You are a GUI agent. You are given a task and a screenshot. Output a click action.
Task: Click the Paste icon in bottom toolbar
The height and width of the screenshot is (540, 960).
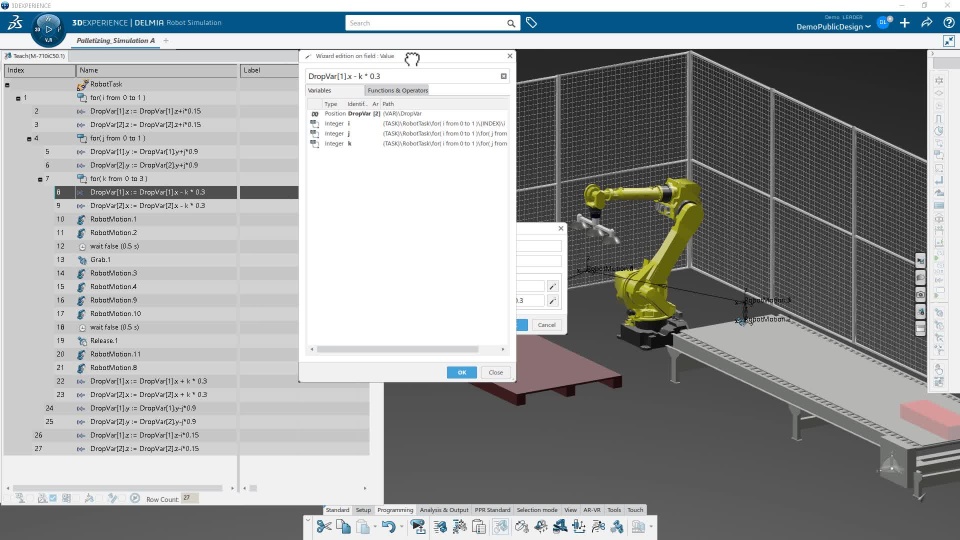pos(362,526)
